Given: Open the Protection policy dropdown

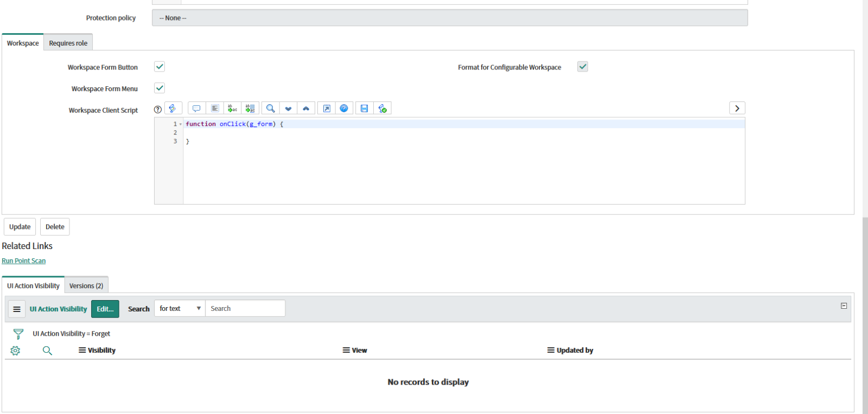Looking at the screenshot, I should 449,18.
